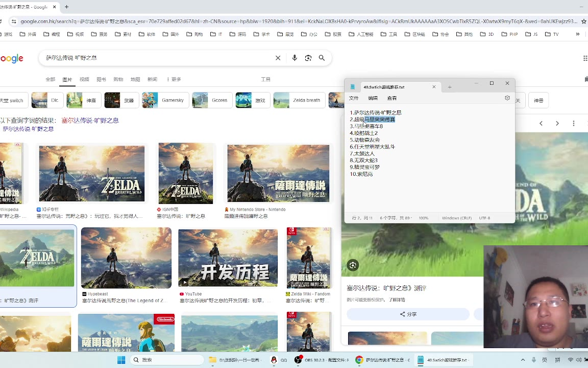Click the taskbar 搜索 search box
The image size is (588, 368).
coord(167,360)
